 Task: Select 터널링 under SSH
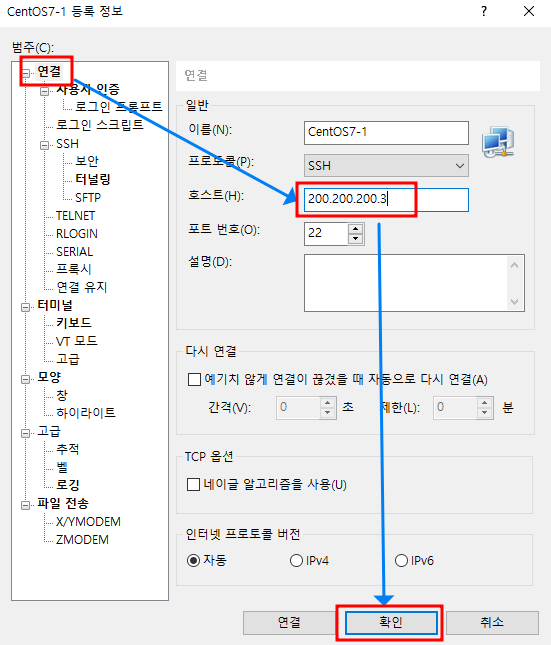coord(93,179)
